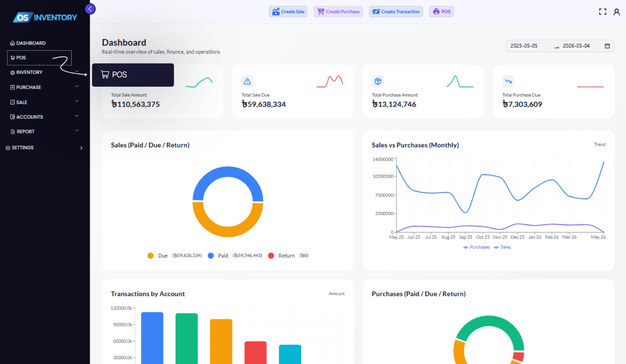Click the Create Transaction button
Image resolution: width=626 pixels, height=364 pixels.
(396, 12)
